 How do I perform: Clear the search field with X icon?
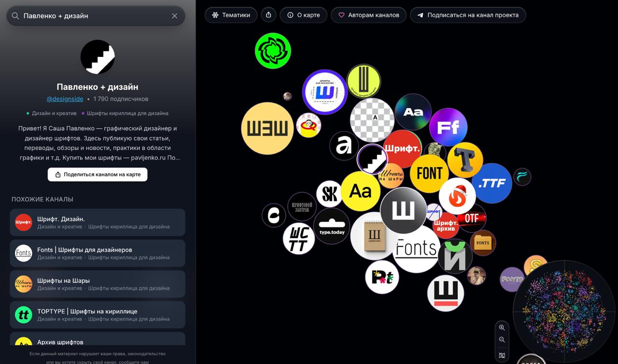click(x=175, y=16)
